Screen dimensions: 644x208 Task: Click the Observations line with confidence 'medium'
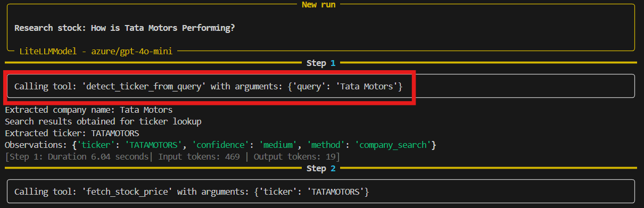pyautogui.click(x=220, y=145)
